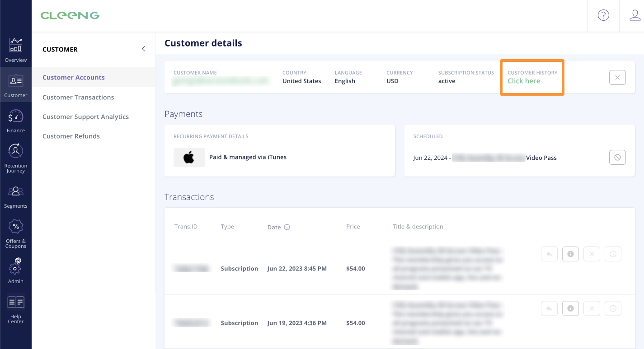Open the Segments panel

pos(15,195)
